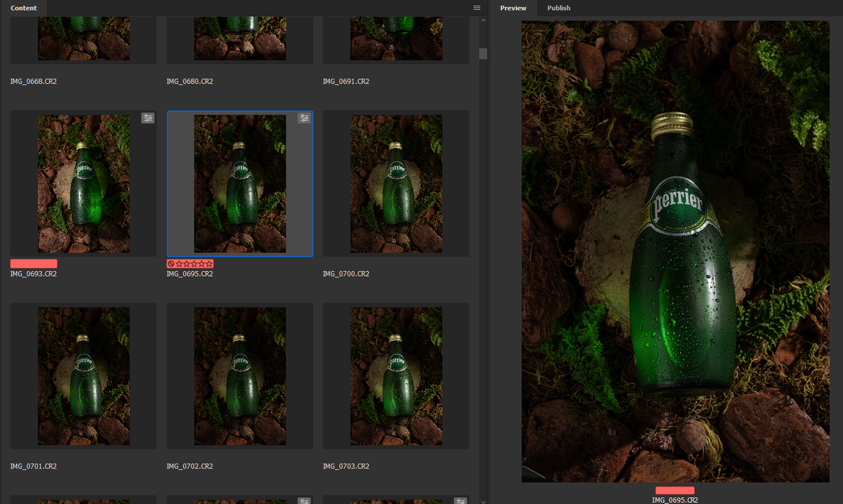Click the reject icon under IMG_0695.CR2

point(171,264)
